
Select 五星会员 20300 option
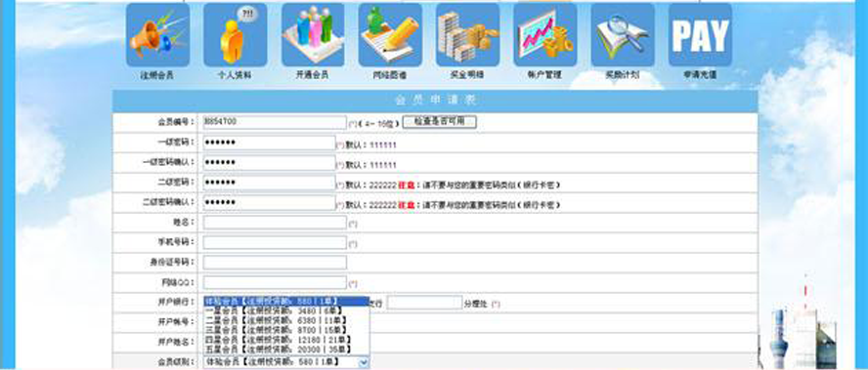[x=286, y=349]
